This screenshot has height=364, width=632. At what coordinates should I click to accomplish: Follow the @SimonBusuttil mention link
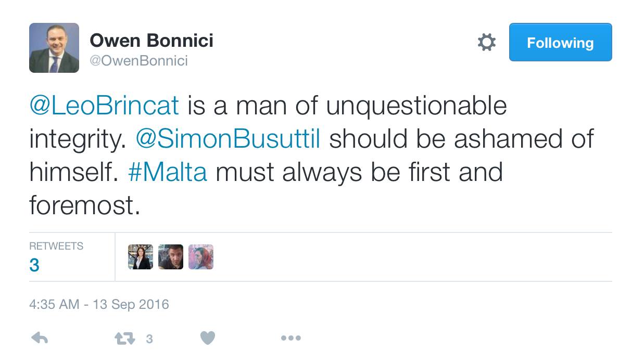tap(227, 139)
